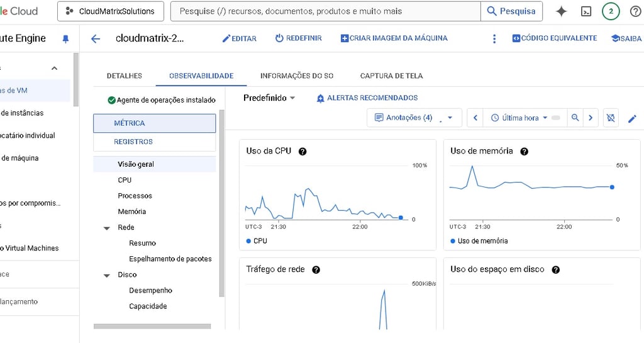The width and height of the screenshot is (644, 343).
Task: Open the INFORMAÇÕES DO SO tab
Action: (297, 76)
